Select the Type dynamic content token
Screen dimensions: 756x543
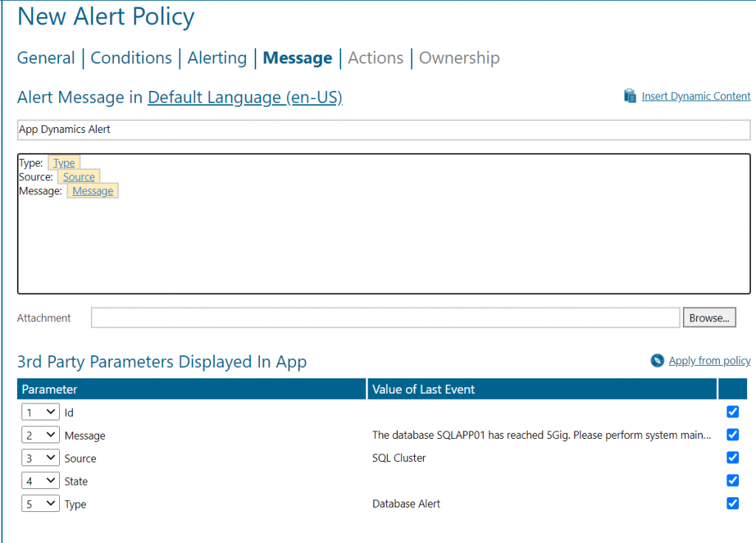63,163
